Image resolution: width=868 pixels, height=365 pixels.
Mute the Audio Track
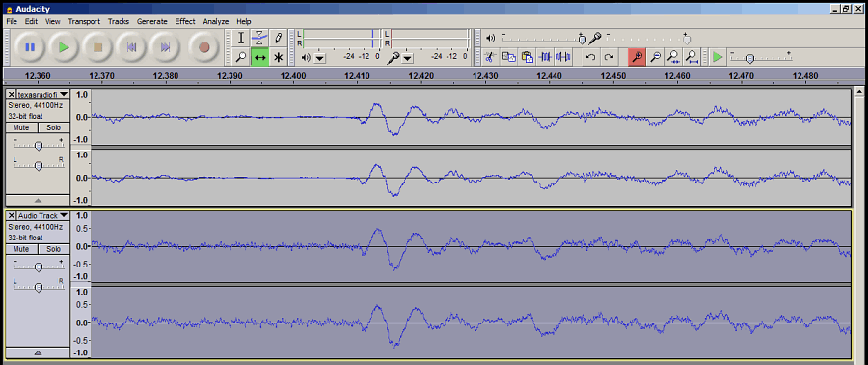(21, 249)
